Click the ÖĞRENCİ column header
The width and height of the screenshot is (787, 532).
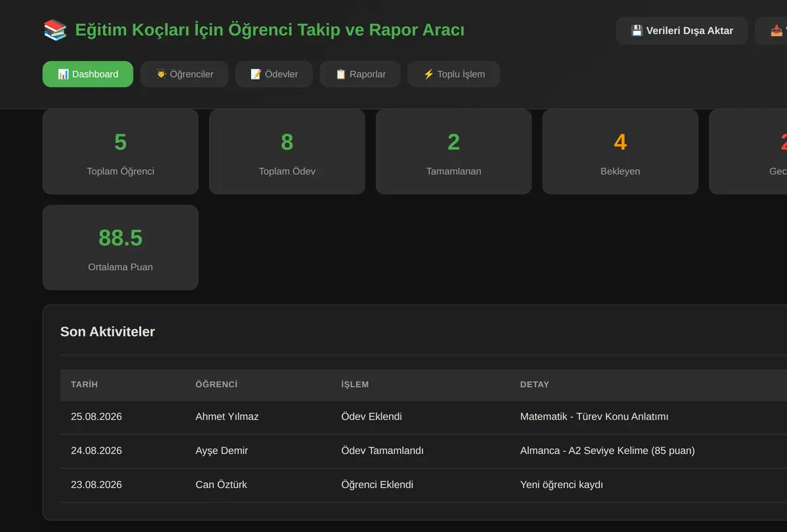(x=216, y=384)
